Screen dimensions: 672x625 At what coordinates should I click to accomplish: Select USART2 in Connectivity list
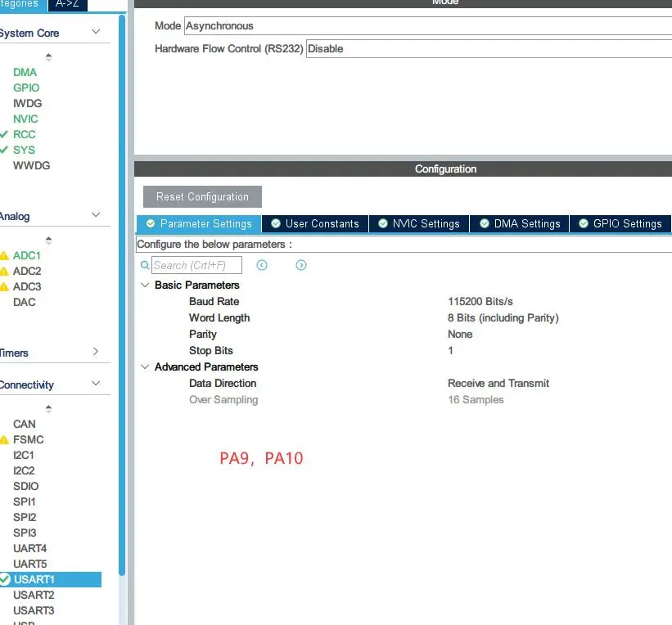[x=34, y=595]
